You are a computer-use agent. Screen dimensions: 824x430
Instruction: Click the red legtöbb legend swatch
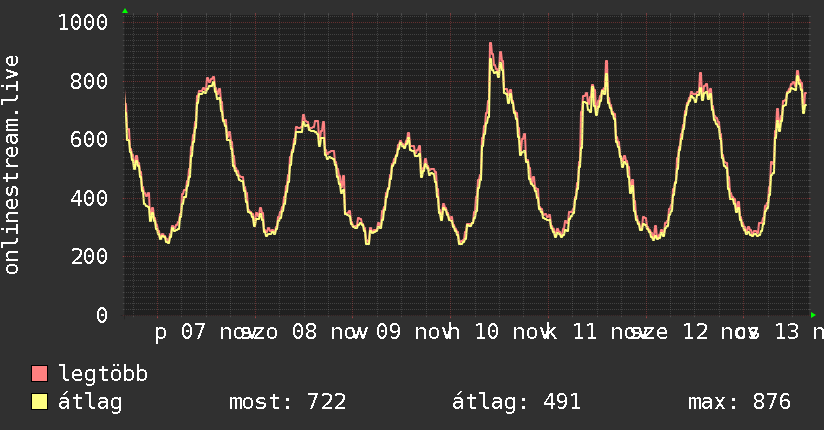[39, 373]
